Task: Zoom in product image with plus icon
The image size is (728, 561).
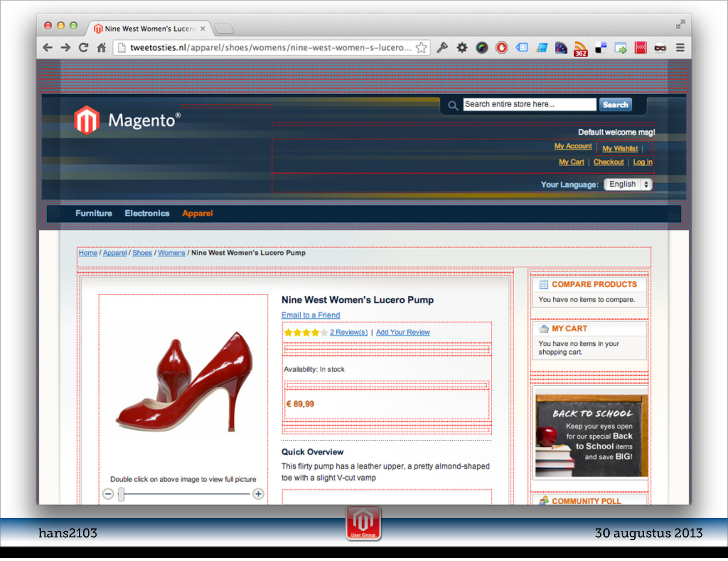Action: click(x=258, y=494)
